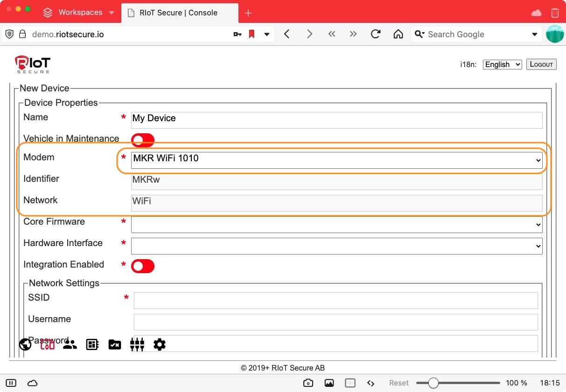Open the Hardware Interface dropdown
Screen dimensions: 566x392
(x=336, y=246)
